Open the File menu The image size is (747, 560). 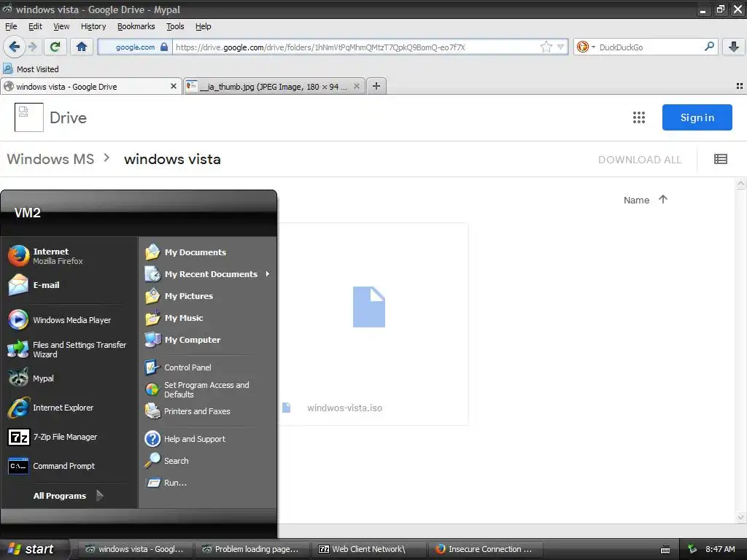click(11, 26)
